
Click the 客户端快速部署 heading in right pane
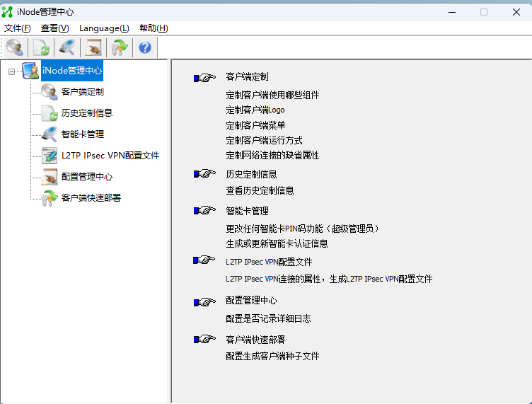click(255, 340)
